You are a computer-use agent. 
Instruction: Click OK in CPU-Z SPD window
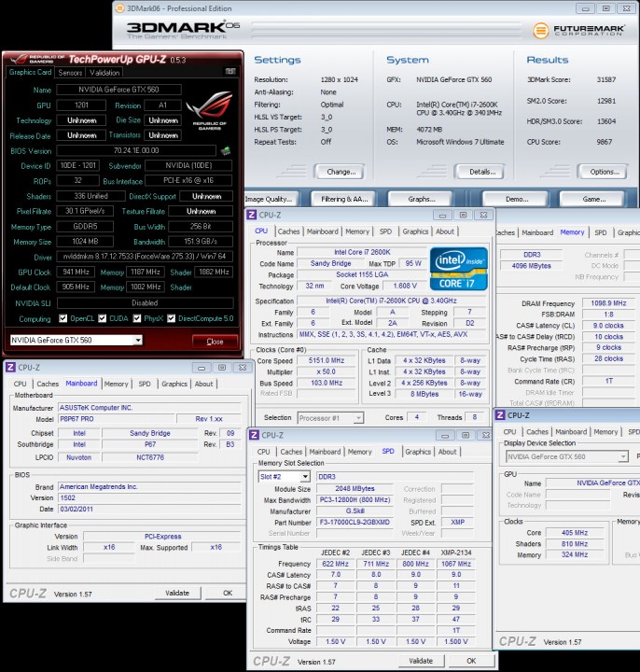pyautogui.click(x=471, y=661)
